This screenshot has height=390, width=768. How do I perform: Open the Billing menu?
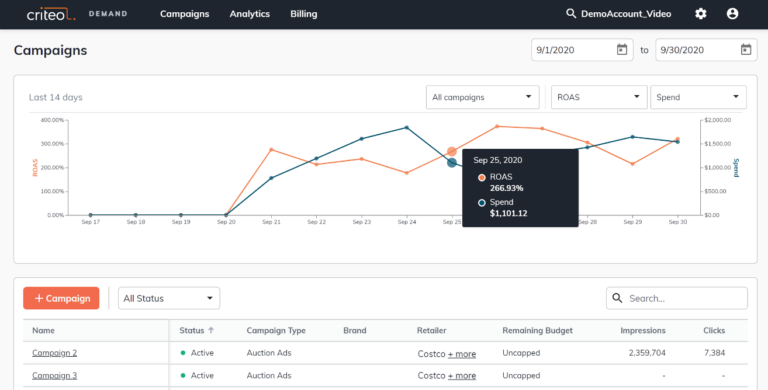pyautogui.click(x=304, y=14)
